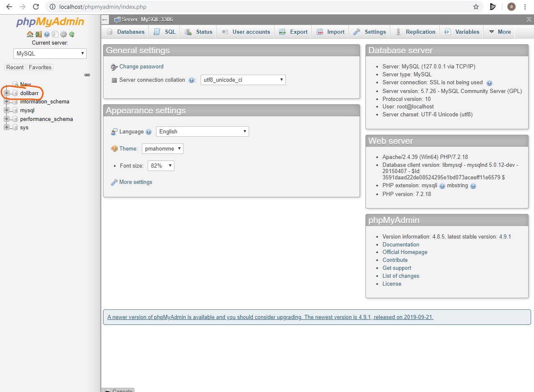534x392 pixels.
Task: Click the help icon after SSL is not being used
Action: (489, 83)
